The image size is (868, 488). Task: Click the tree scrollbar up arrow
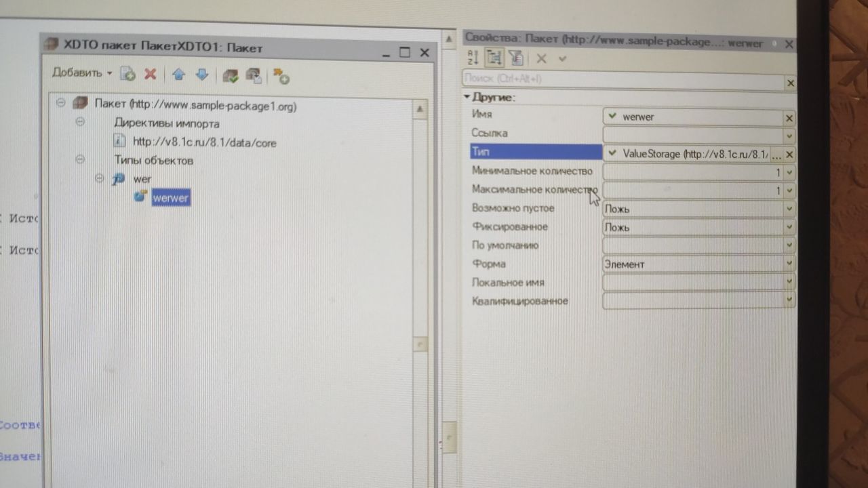tap(420, 109)
